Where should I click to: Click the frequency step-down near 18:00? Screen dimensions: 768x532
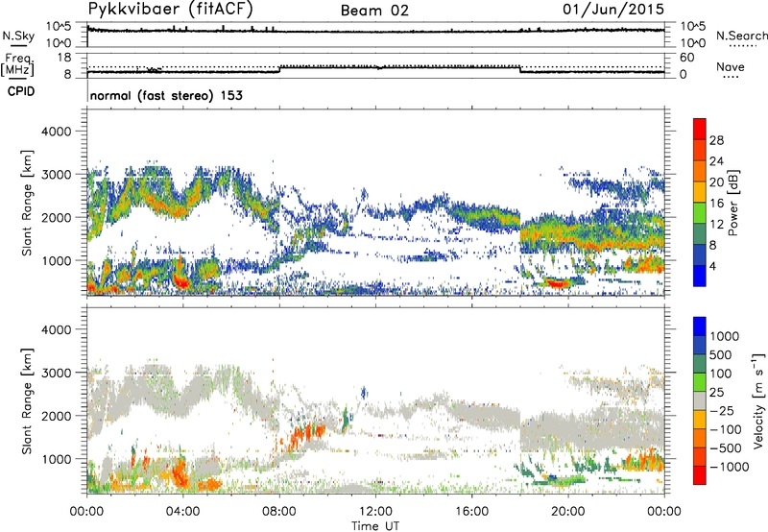click(520, 69)
